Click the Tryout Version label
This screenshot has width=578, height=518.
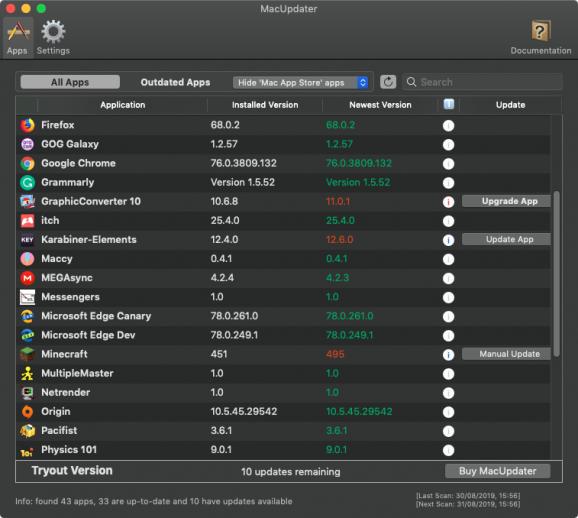tap(72, 471)
